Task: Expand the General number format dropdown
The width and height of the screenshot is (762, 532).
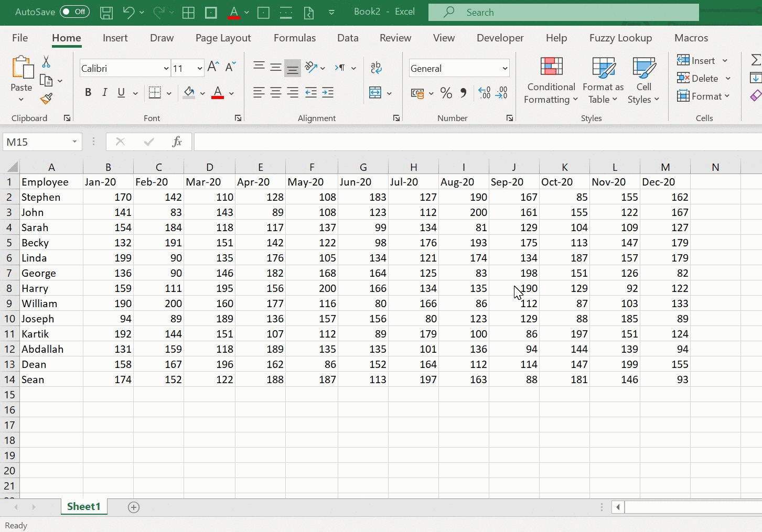Action: point(505,69)
